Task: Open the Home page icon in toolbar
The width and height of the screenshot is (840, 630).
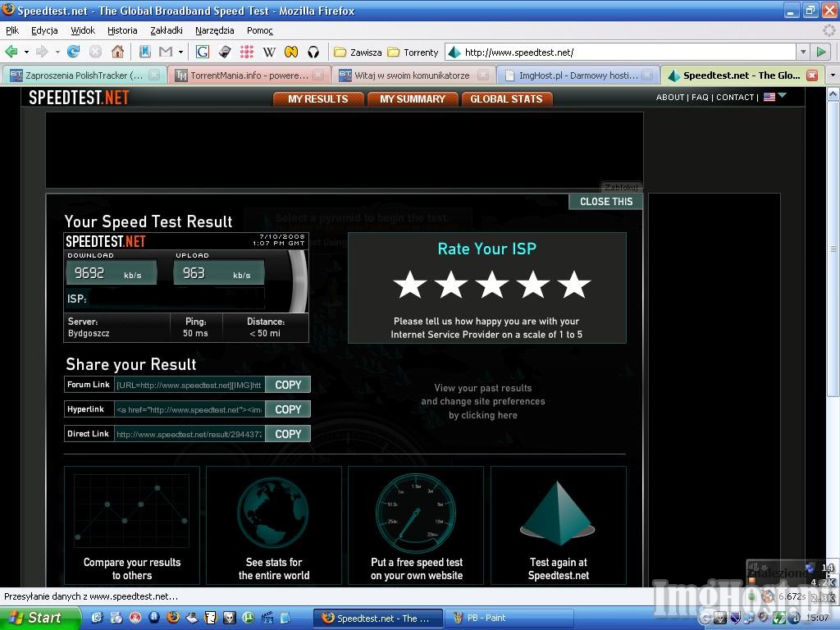Action: pos(117,52)
